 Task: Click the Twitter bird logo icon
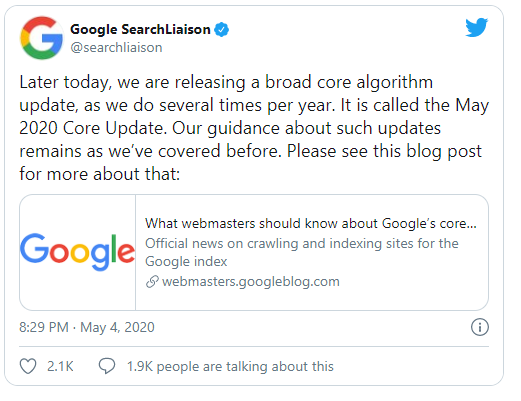[477, 27]
